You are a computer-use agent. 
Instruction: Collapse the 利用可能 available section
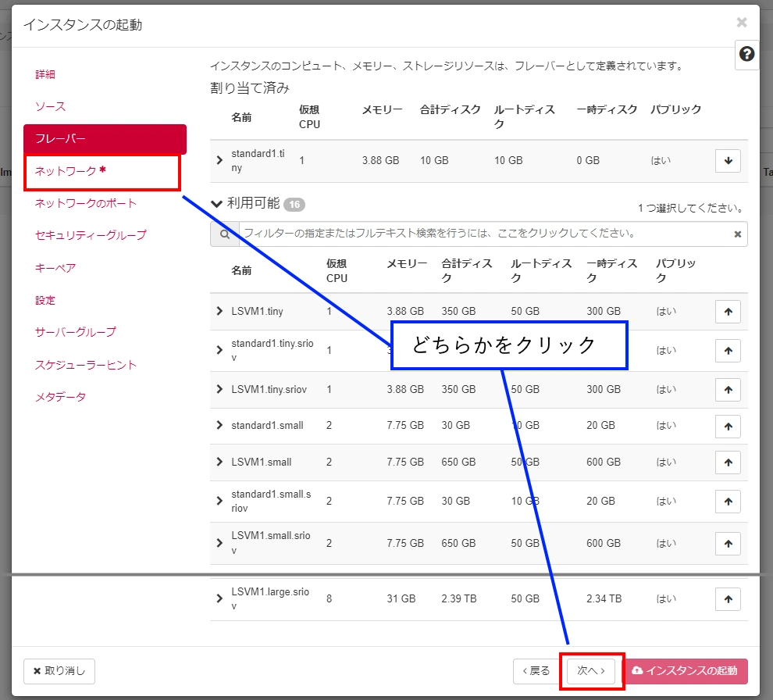point(216,204)
